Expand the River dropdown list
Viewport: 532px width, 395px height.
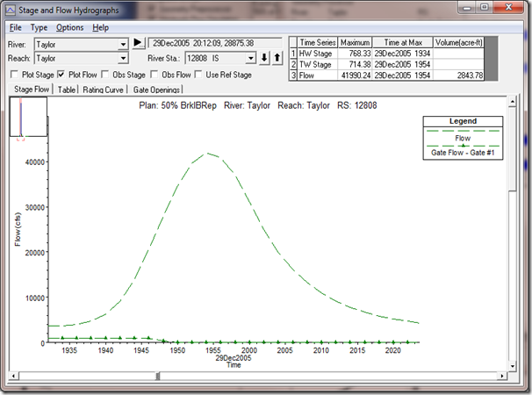tap(123, 43)
